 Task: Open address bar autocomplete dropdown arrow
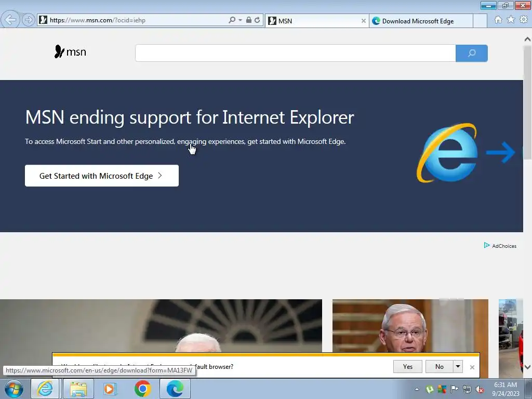click(240, 20)
